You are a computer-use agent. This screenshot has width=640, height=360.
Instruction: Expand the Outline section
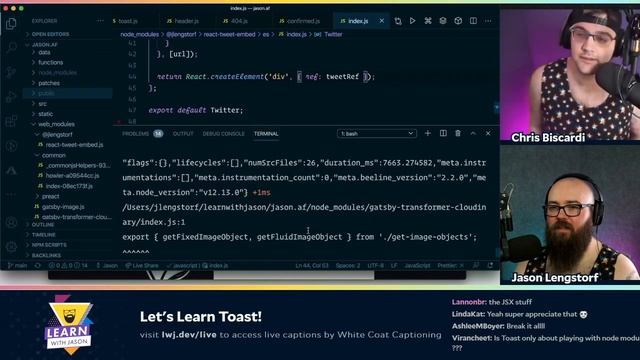(43, 224)
